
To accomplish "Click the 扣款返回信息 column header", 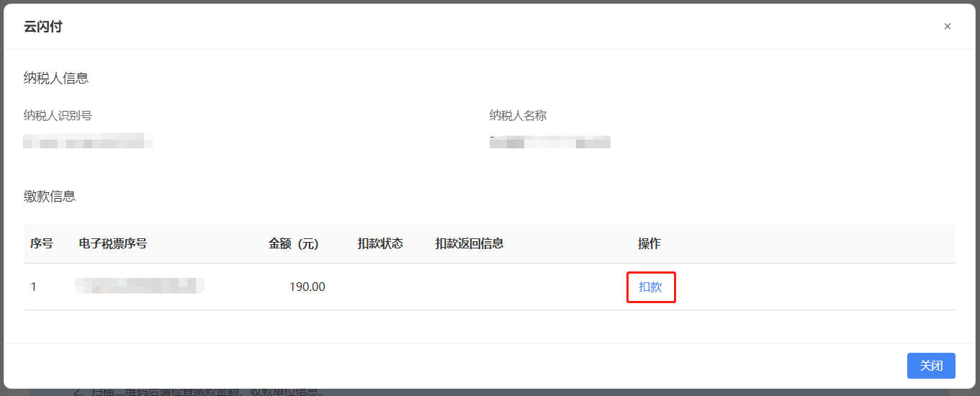I will pyautogui.click(x=469, y=243).
